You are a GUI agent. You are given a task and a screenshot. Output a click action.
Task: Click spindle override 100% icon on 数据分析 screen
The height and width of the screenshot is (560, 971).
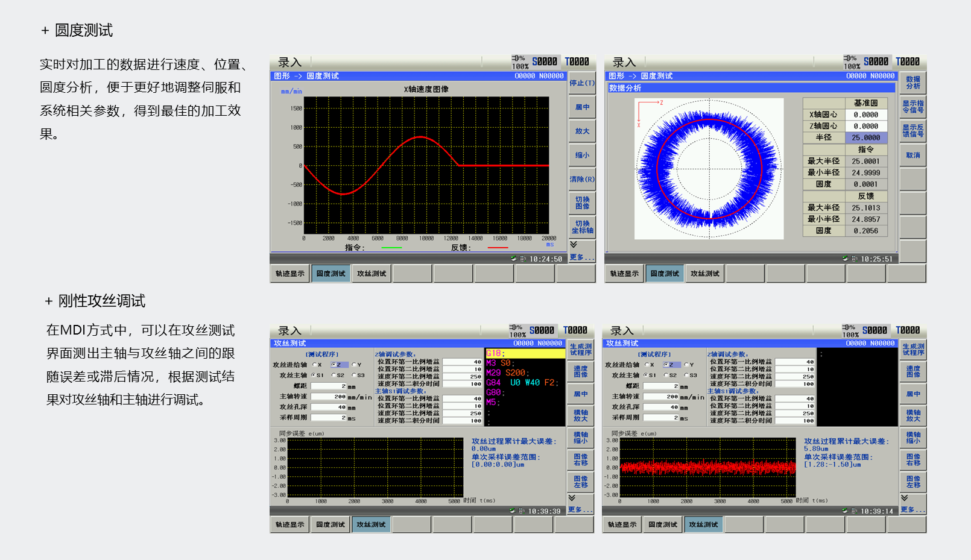tap(851, 63)
